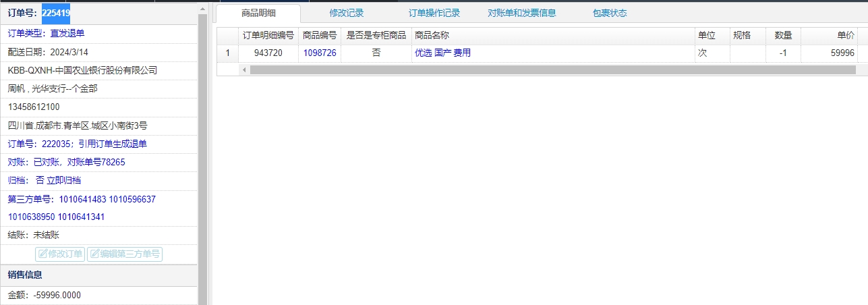The height and width of the screenshot is (305, 868).
Task: Click the left scroll arrow of table scrollbar
Action: coord(244,70)
